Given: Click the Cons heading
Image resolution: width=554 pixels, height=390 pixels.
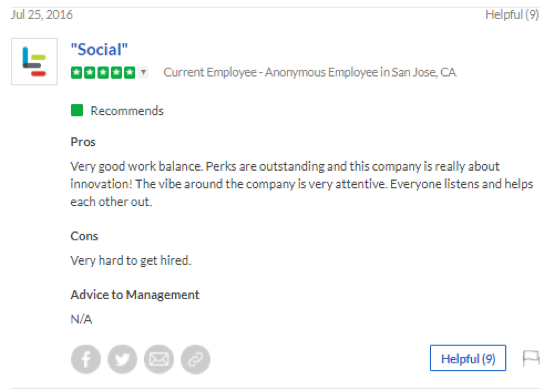Looking at the screenshot, I should coord(84,236).
